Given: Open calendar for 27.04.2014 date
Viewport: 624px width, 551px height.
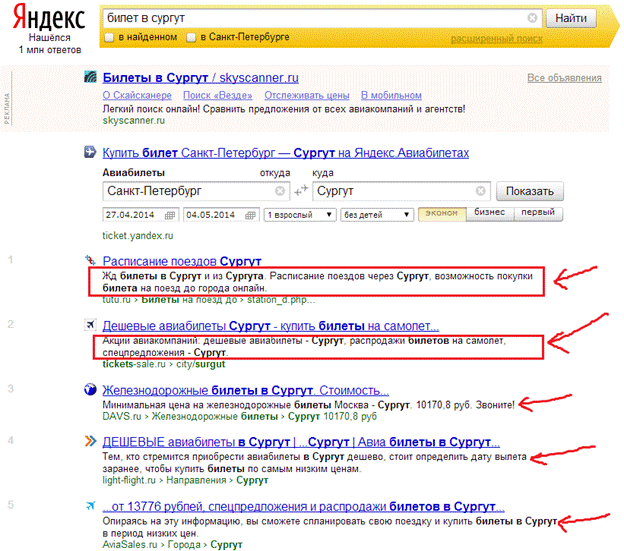Looking at the screenshot, I should tap(170, 215).
